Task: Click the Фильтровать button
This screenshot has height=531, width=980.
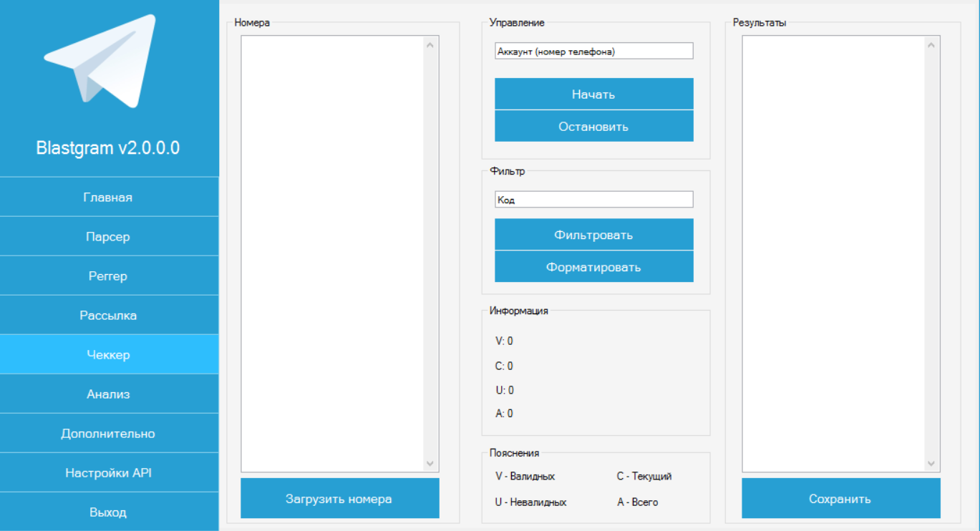Action: 593,235
